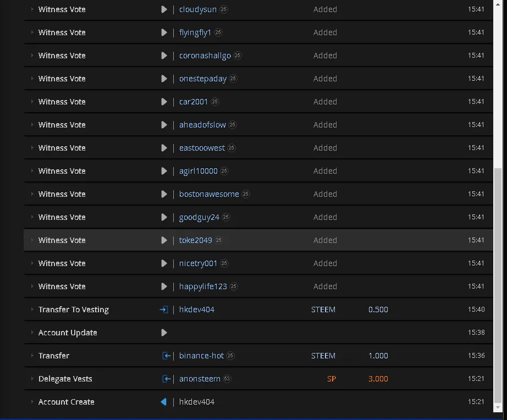Screen dimensions: 507x420
Task: Expand the agirl10000 Witness Vote row
Action: (32, 171)
